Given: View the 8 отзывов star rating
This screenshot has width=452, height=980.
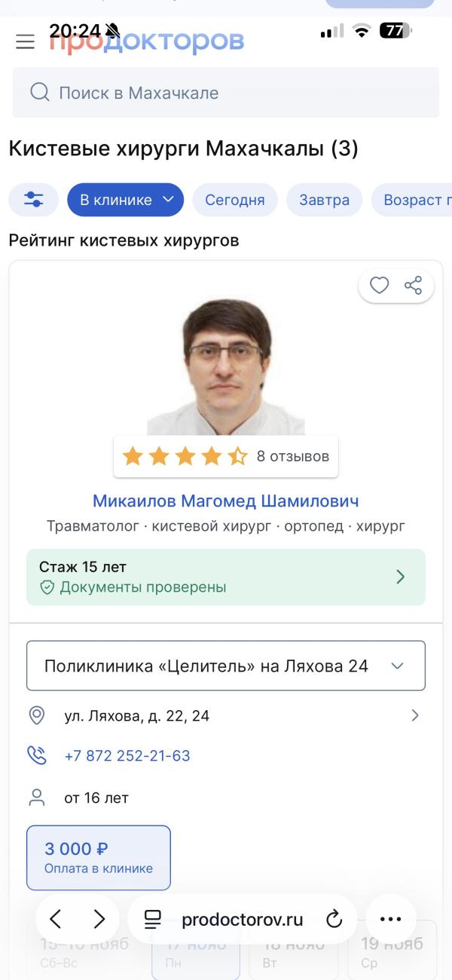Looking at the screenshot, I should [226, 456].
